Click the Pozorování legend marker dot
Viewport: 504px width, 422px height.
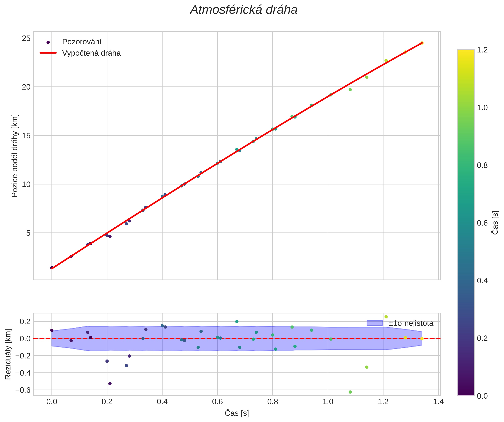(48, 42)
